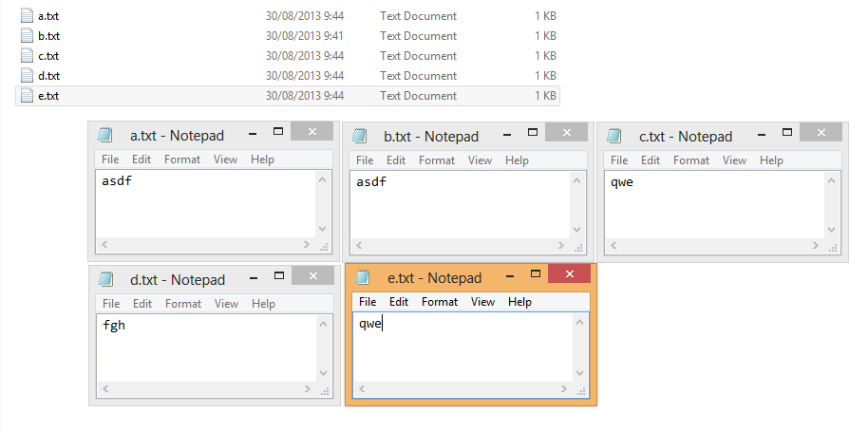Minimize the b.txt Notepad window
Viewport: 868px width, 432px height.
[503, 132]
